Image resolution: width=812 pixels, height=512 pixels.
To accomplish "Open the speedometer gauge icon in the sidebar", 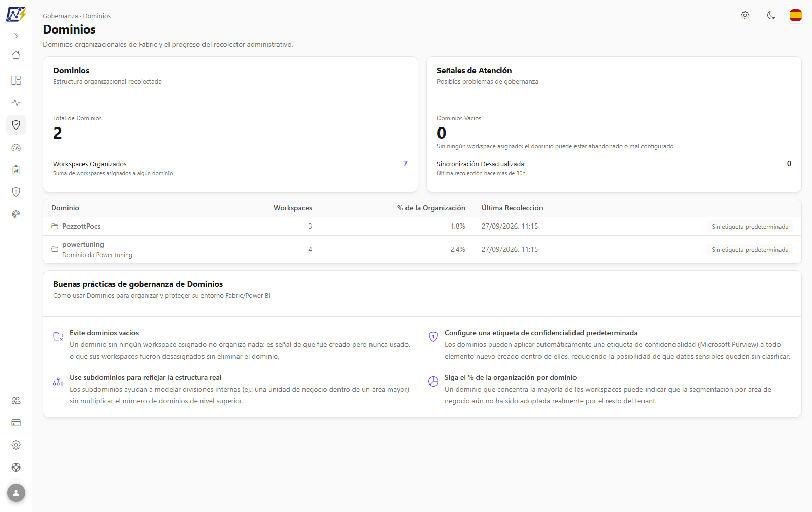I will coord(16,147).
